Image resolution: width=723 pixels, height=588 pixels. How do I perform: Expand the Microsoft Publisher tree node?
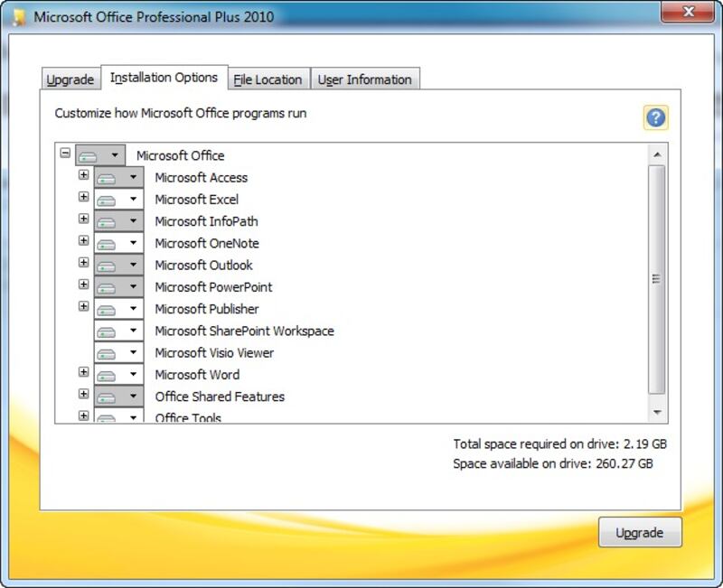pyautogui.click(x=84, y=306)
